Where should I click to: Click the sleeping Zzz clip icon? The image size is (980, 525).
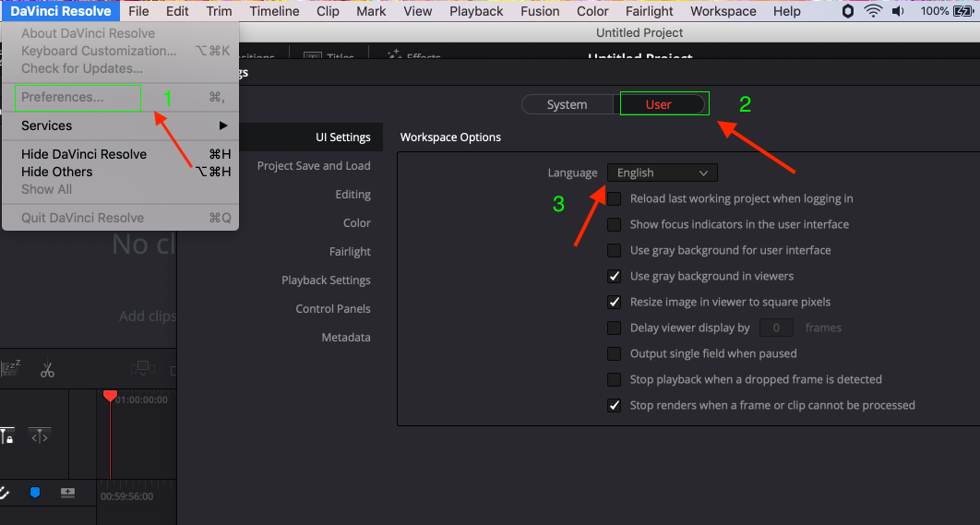[10, 369]
